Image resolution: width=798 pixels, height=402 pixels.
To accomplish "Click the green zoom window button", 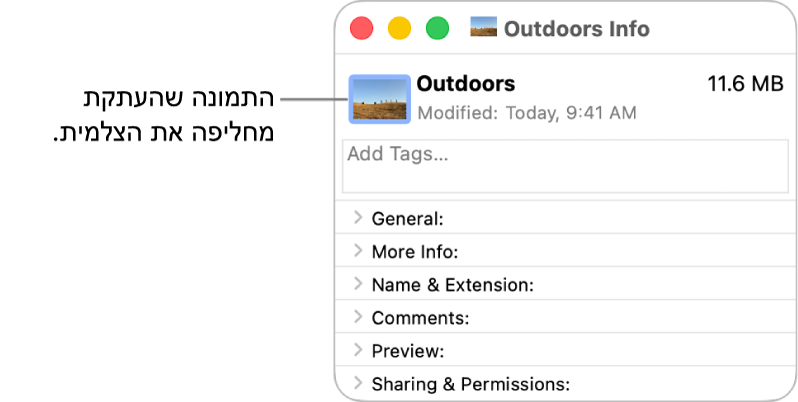I will [x=437, y=29].
